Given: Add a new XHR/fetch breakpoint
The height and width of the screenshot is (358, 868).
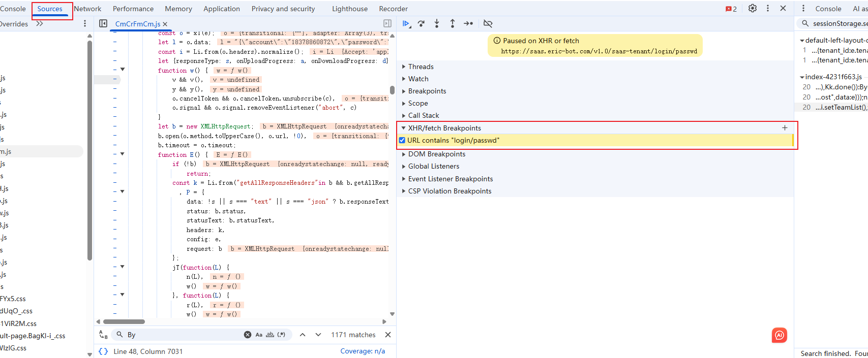Looking at the screenshot, I should [785, 128].
